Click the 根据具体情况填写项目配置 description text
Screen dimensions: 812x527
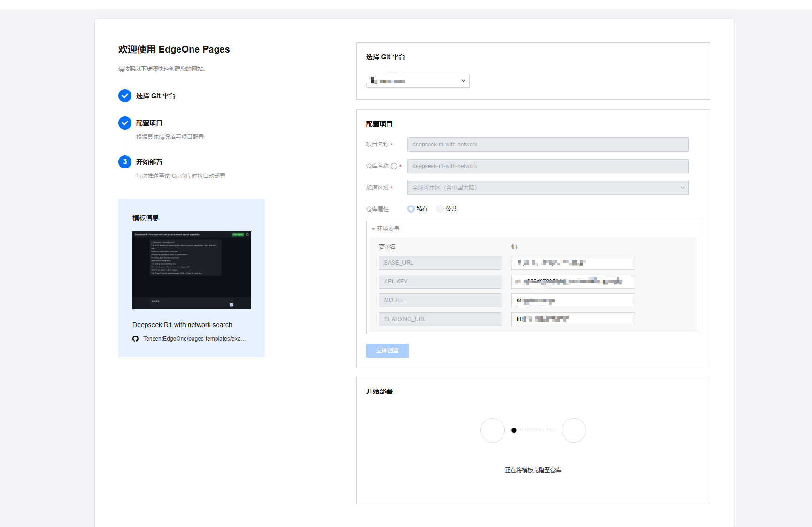pyautogui.click(x=170, y=137)
